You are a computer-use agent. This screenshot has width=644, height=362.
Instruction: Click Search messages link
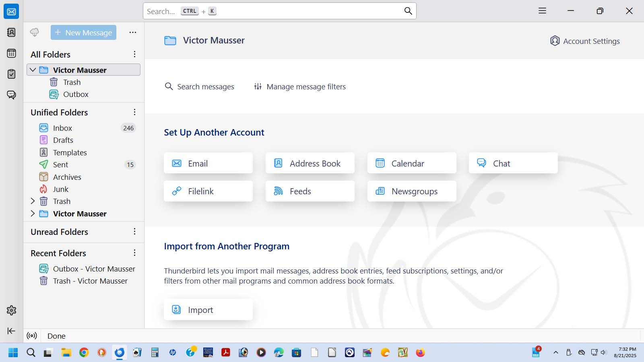199,86
